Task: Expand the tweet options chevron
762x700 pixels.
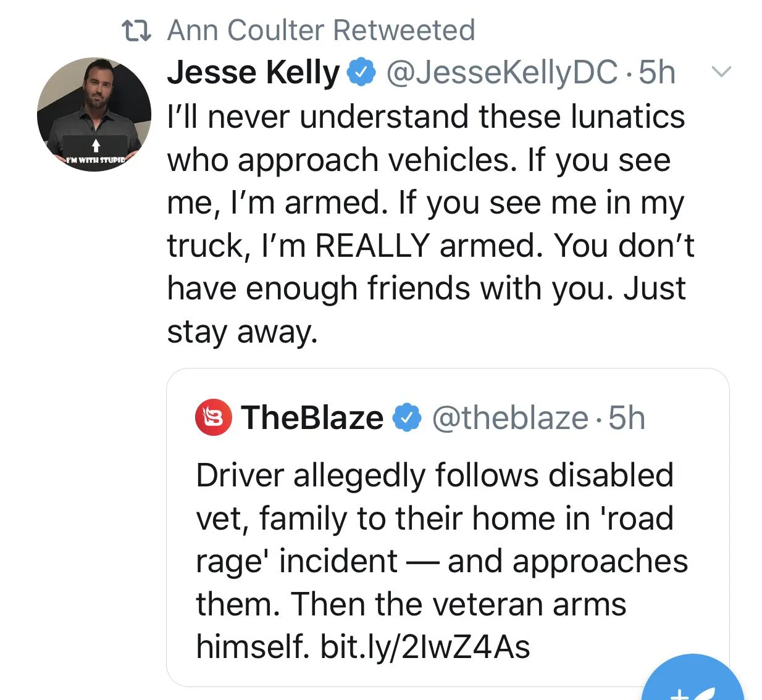Action: [x=721, y=72]
